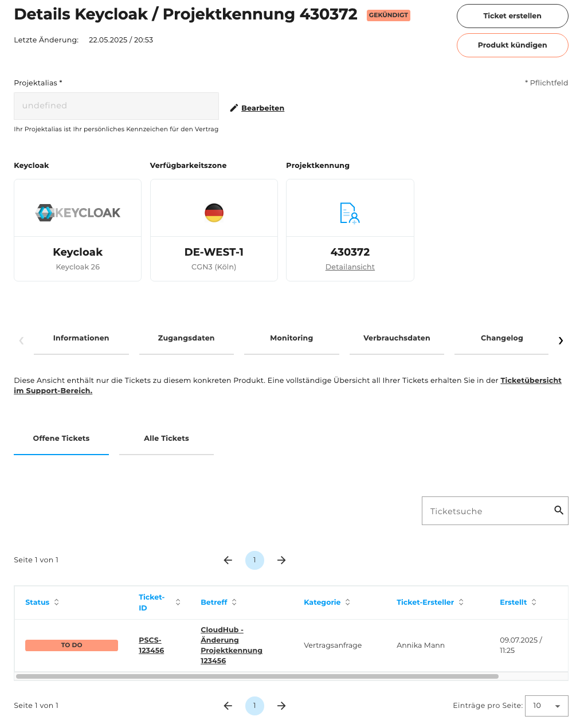The image size is (584, 728).
Task: Click inside the Ticketsuche search field
Action: 487,510
